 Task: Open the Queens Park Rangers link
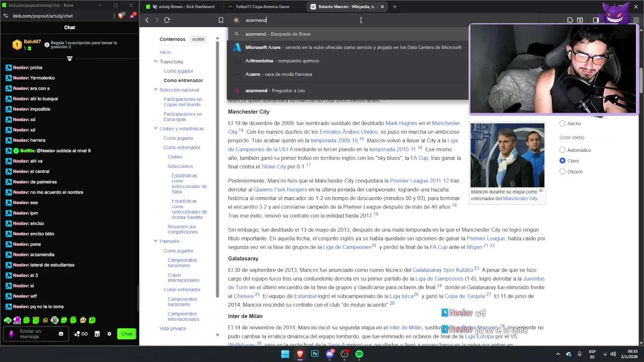pos(280,190)
